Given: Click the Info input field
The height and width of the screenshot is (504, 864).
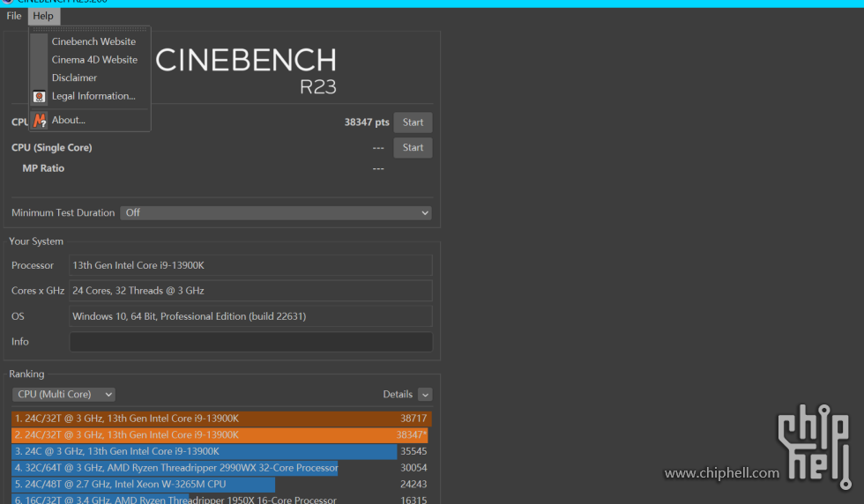Looking at the screenshot, I should pyautogui.click(x=250, y=342).
